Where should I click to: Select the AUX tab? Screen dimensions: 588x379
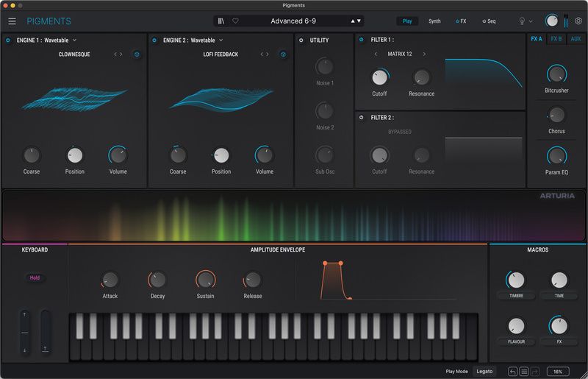tap(576, 39)
